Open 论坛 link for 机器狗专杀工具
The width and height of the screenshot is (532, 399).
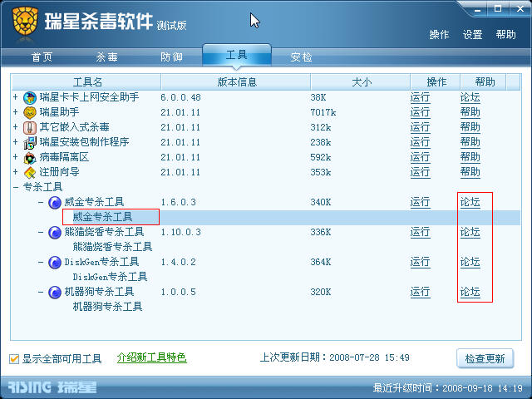[x=470, y=292]
